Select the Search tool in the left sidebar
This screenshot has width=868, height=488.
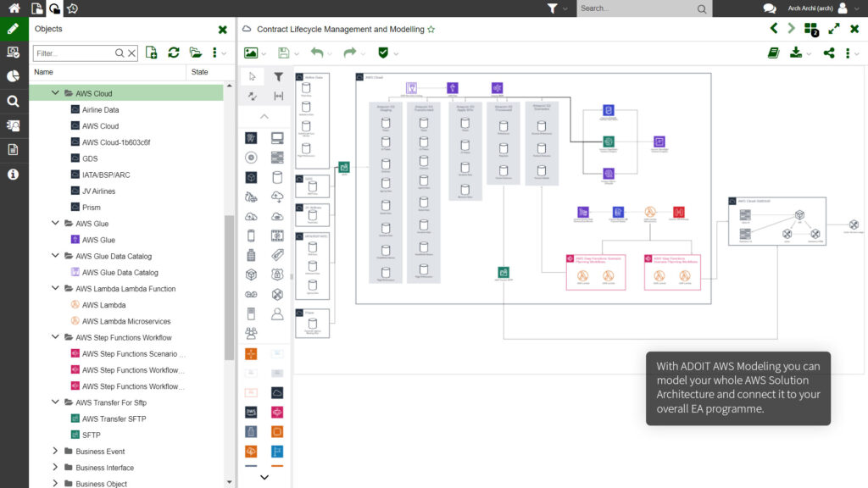14,101
